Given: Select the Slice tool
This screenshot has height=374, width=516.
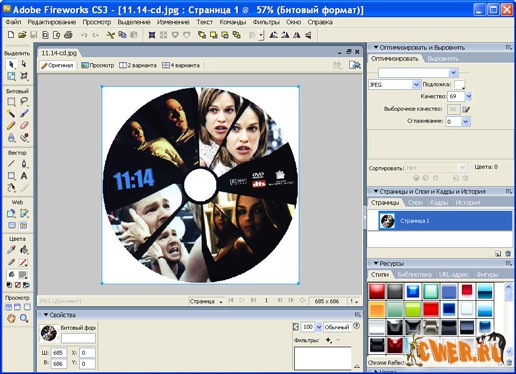Looking at the screenshot, I should (24, 213).
